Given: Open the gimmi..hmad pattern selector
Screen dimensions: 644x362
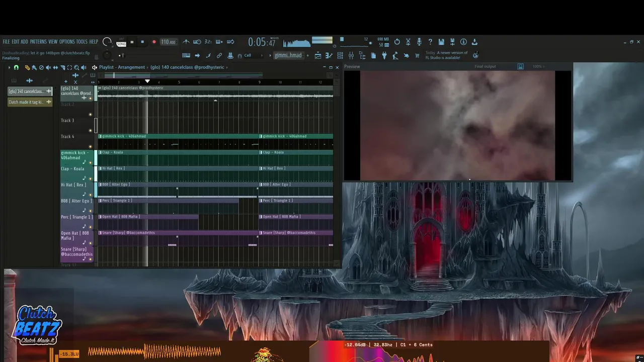Looking at the screenshot, I should pos(288,55).
